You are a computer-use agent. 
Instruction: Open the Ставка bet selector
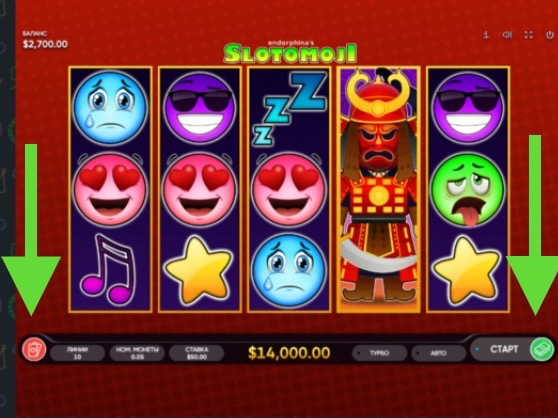coord(196,353)
